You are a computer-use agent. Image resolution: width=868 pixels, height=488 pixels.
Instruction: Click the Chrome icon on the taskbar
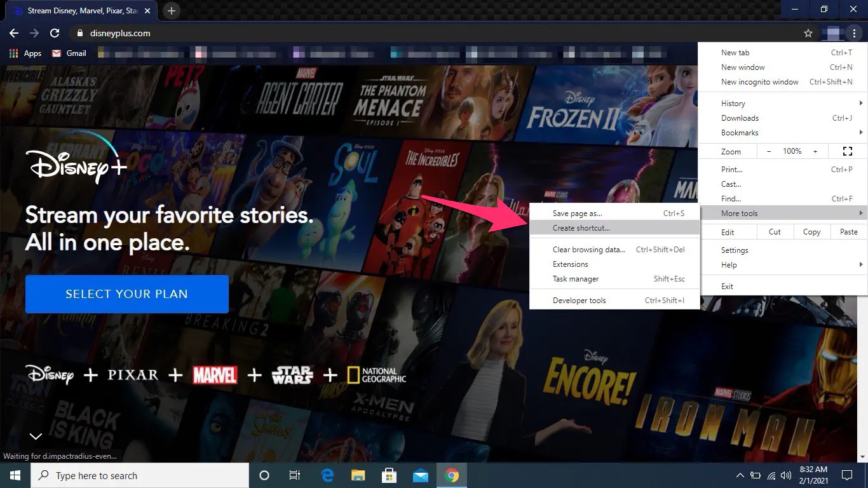(x=452, y=475)
